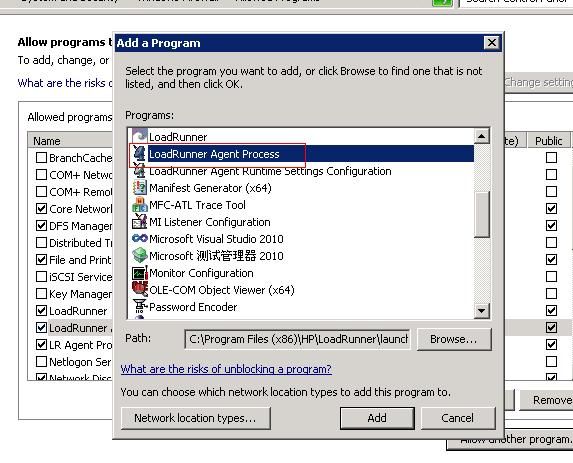Toggle COM+ Remote Administration checkbox
This screenshot has width=573, height=463.
click(x=41, y=191)
